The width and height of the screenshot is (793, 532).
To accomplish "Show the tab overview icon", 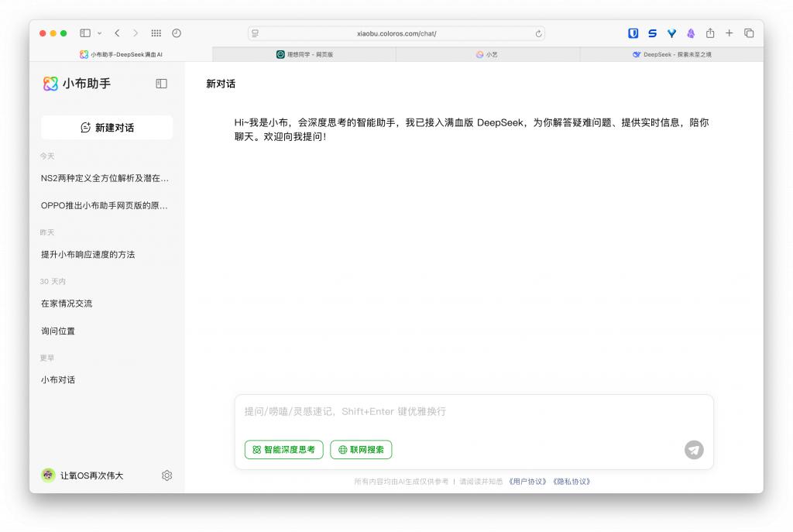I will pyautogui.click(x=749, y=33).
